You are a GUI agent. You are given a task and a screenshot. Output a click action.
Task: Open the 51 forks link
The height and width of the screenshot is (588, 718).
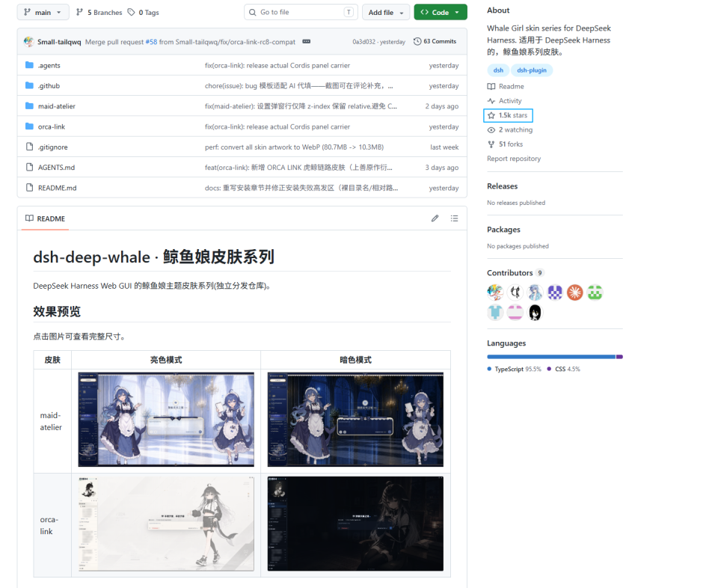point(505,144)
